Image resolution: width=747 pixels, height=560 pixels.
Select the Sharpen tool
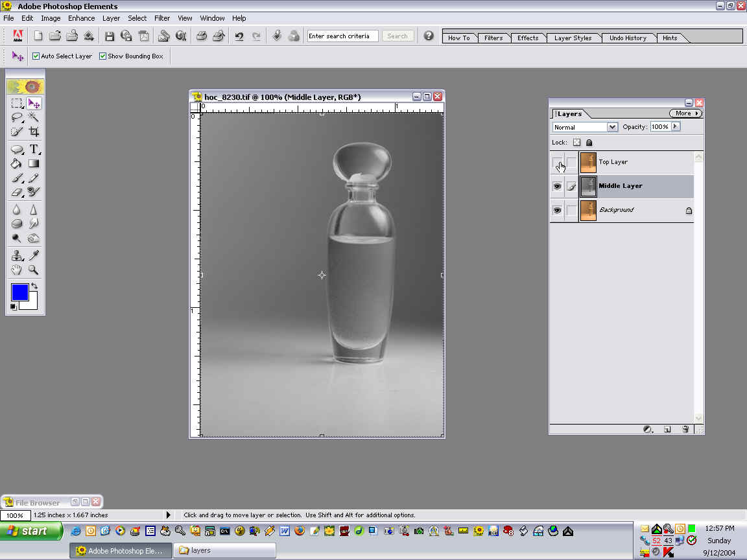33,209
